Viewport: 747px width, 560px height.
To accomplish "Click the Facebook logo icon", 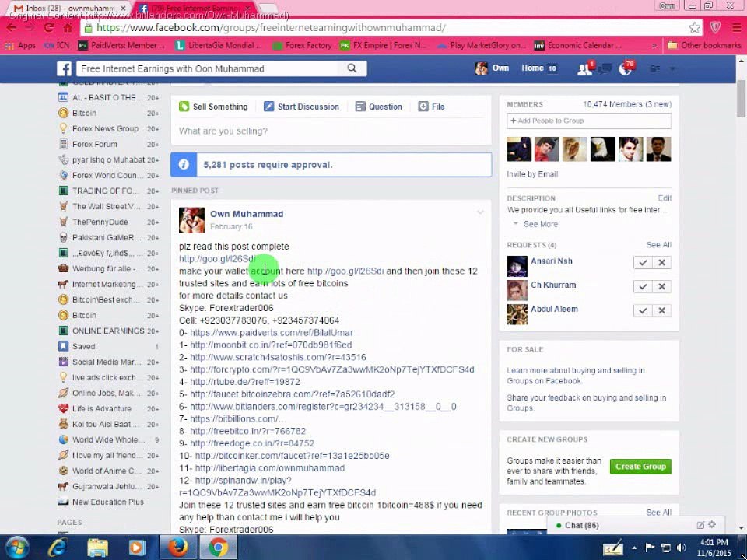I will coord(65,68).
